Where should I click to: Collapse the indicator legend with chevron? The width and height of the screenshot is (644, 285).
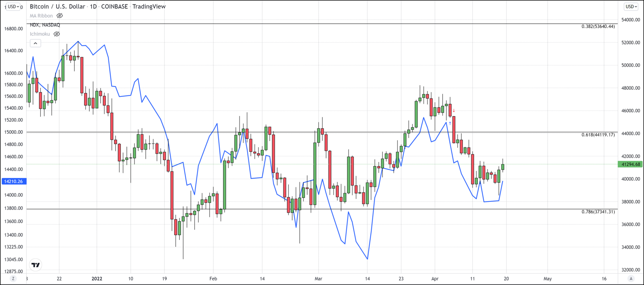click(35, 43)
